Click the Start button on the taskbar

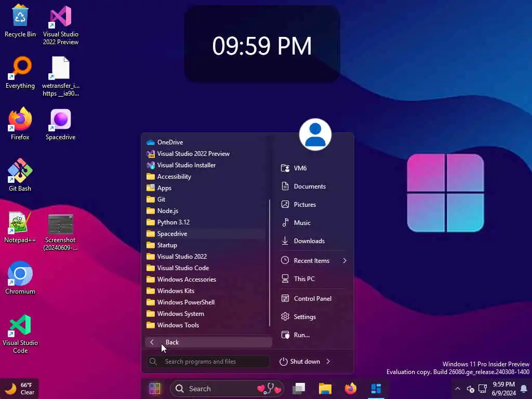point(155,389)
